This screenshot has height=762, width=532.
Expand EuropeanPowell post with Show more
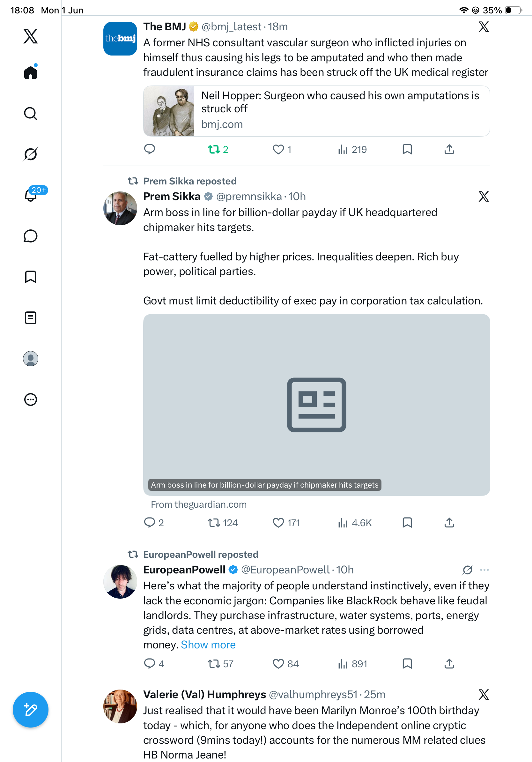(208, 645)
